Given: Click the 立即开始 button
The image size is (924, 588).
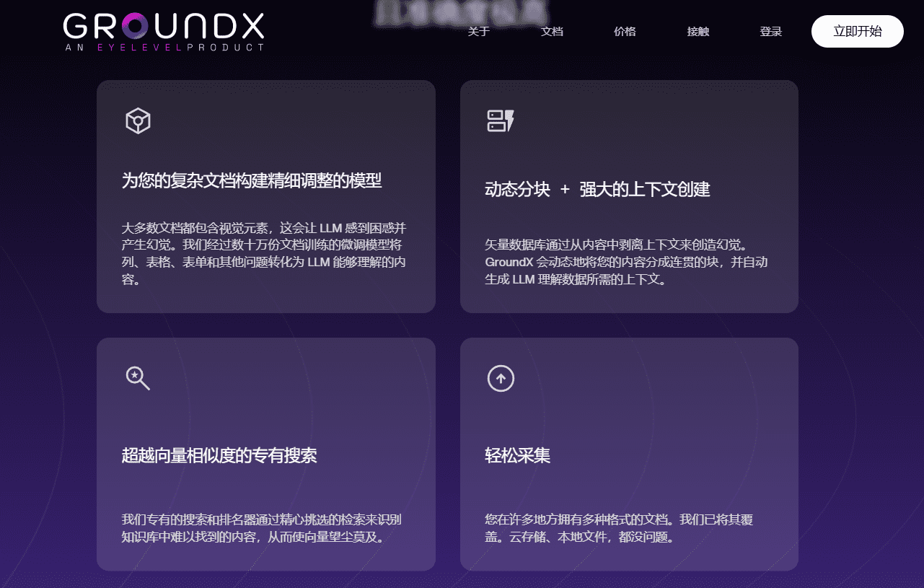Looking at the screenshot, I should (x=858, y=31).
